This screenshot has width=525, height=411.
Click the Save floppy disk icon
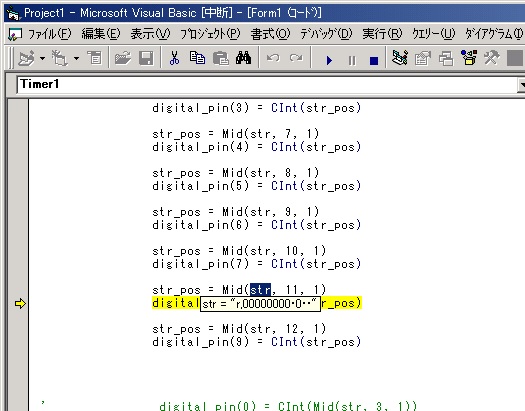coord(146,59)
